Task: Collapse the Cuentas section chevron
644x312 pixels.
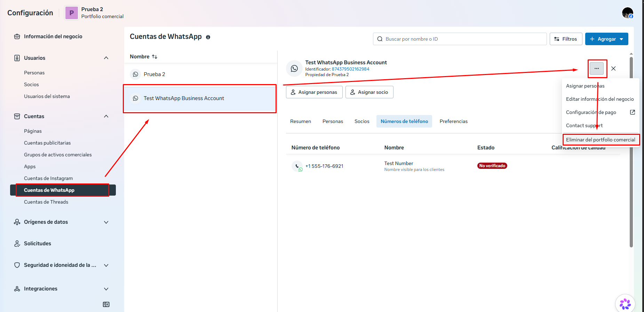Action: click(106, 116)
